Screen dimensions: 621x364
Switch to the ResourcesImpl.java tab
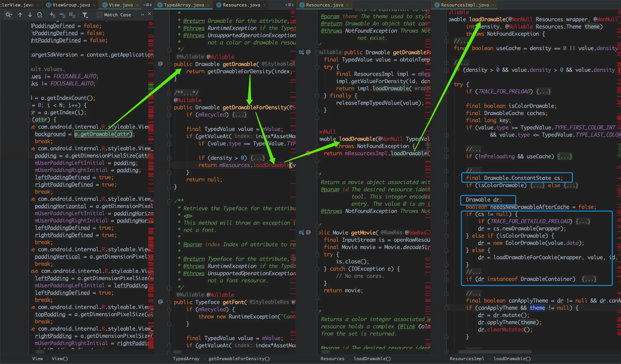[x=465, y=5]
